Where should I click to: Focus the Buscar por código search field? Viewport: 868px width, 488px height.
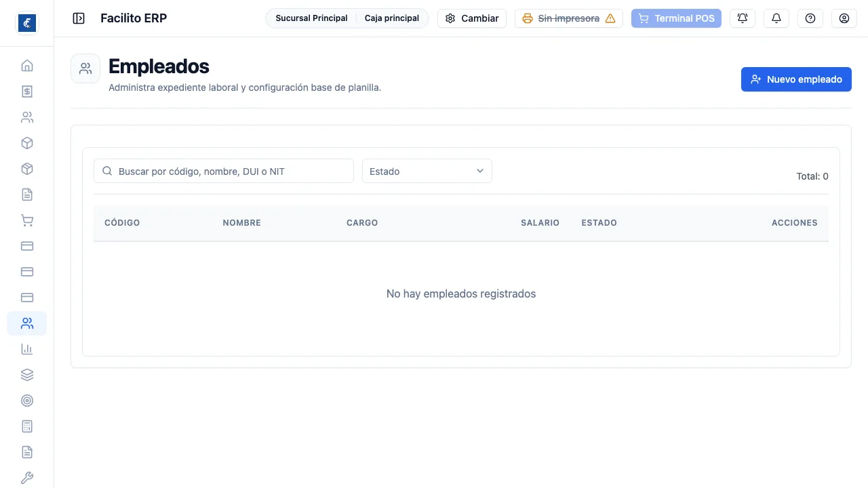[x=224, y=171]
